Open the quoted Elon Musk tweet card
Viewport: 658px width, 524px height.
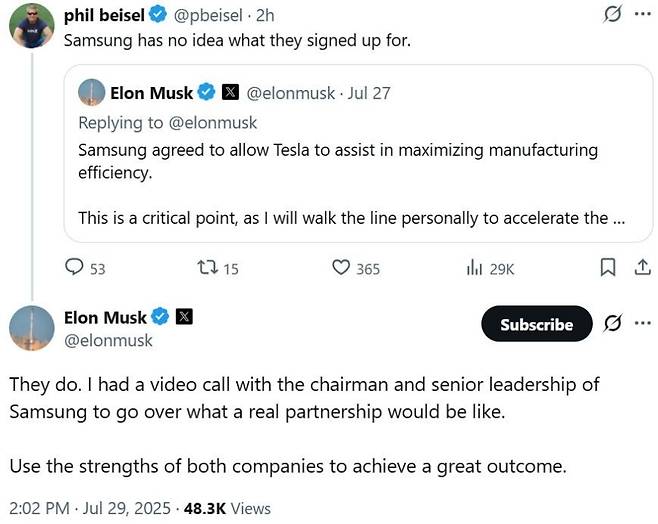coord(358,154)
